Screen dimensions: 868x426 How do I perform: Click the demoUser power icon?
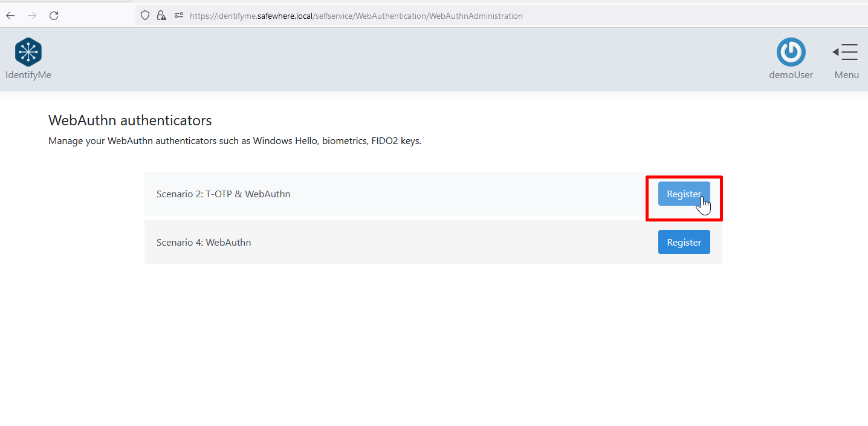point(791,52)
